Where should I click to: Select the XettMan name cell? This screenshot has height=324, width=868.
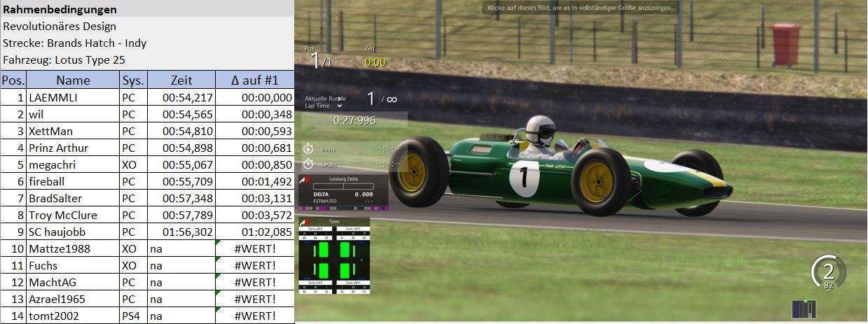pos(73,131)
